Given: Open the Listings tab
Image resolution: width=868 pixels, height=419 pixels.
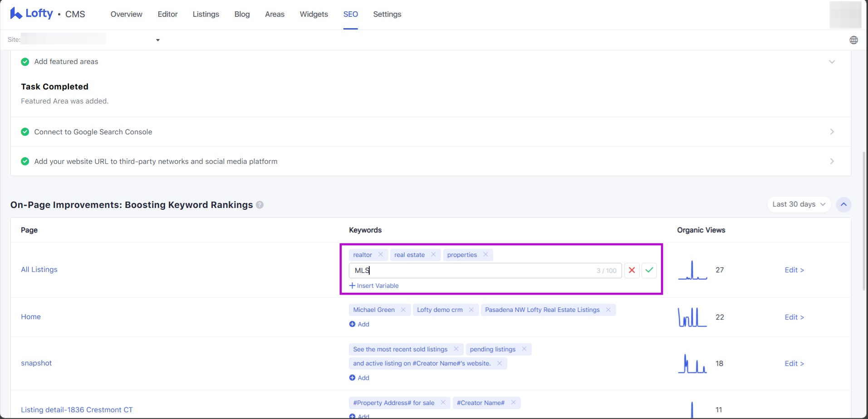Looking at the screenshot, I should pyautogui.click(x=206, y=14).
